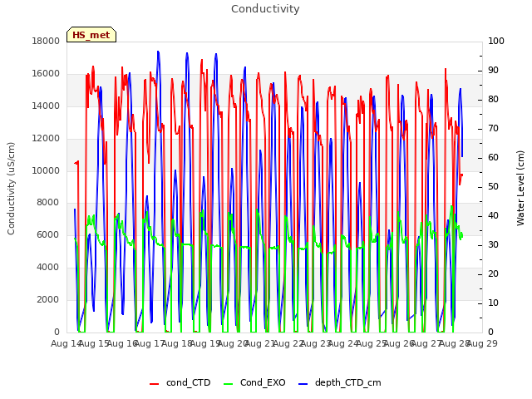532x399 pixels.
Task: Click the 20 right axis tick label
Action: [x=493, y=274]
